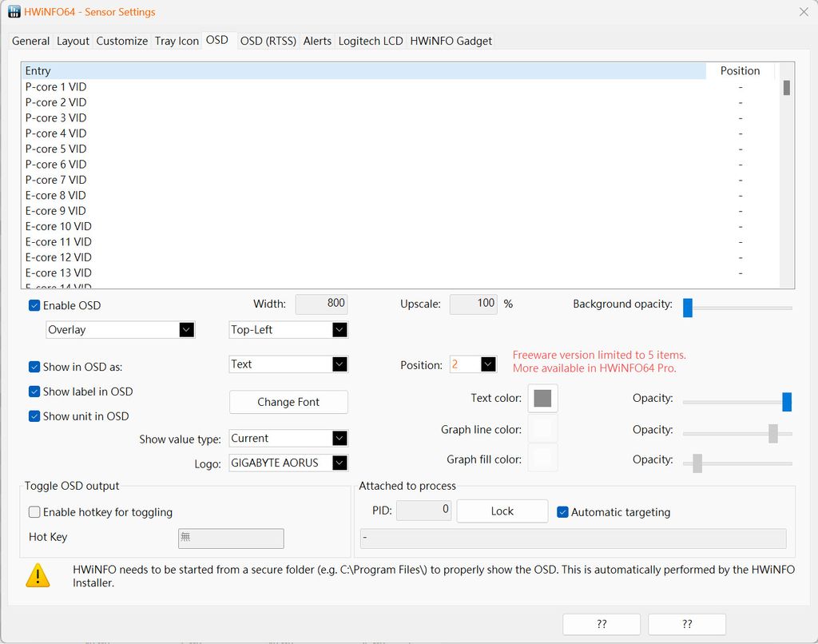Open the Show value type dropdown
This screenshot has width=818, height=644.
[288, 438]
